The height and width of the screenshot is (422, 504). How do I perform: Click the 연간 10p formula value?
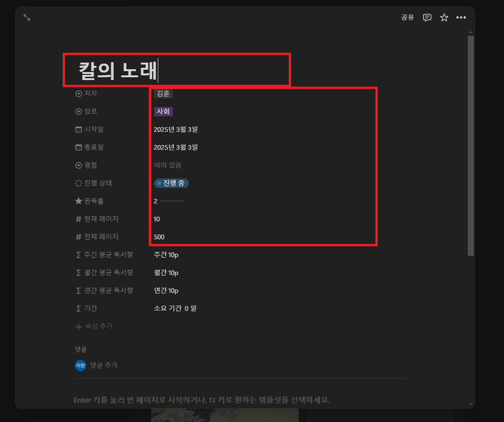pos(166,291)
